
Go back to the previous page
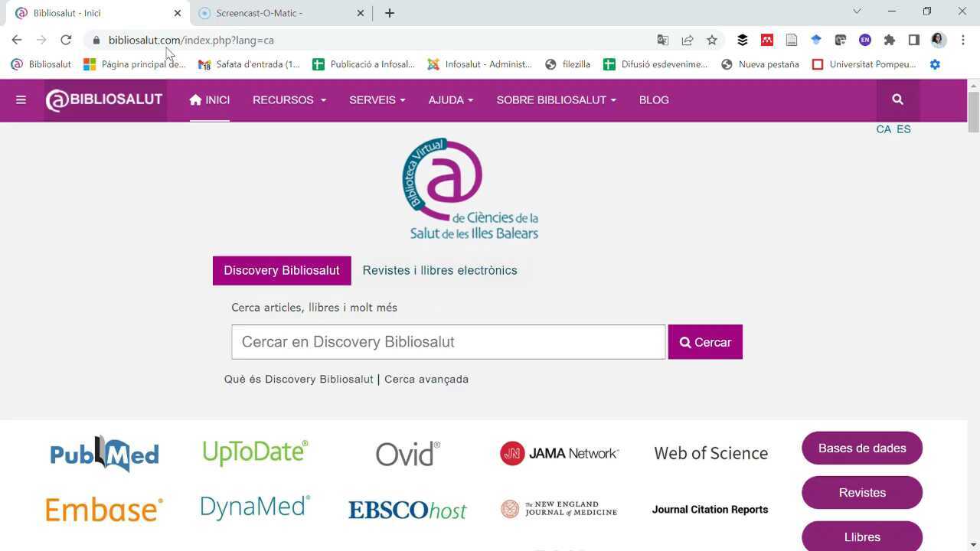pyautogui.click(x=17, y=40)
